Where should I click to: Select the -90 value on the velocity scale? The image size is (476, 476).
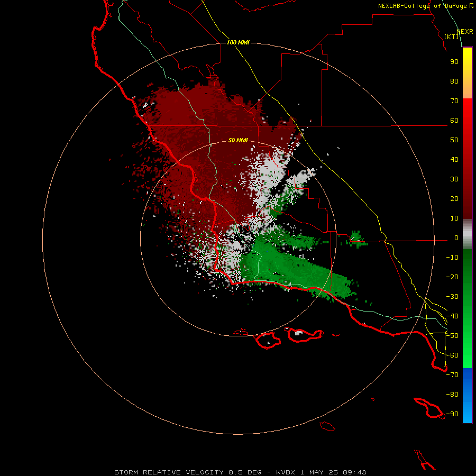[x=452, y=414]
